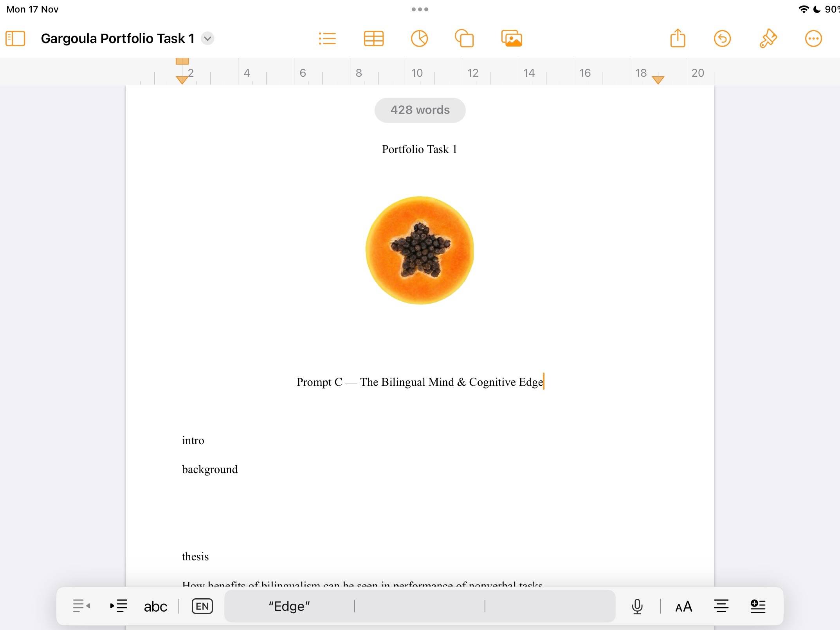Click the right margin marker on ruler
The height and width of the screenshot is (630, 840).
(658, 80)
